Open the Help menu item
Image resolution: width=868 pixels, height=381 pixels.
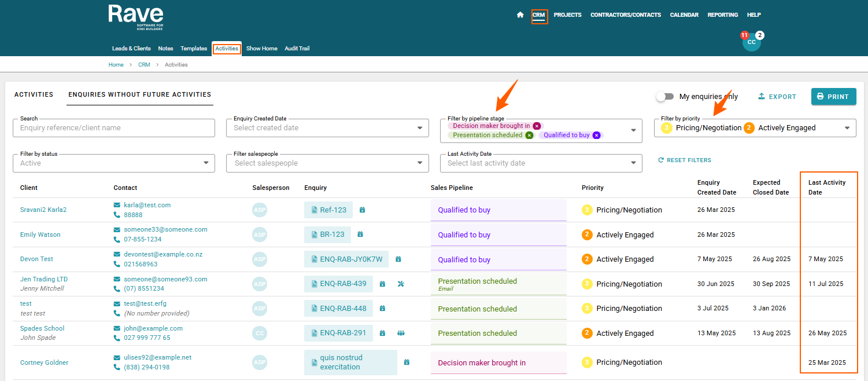click(x=754, y=15)
